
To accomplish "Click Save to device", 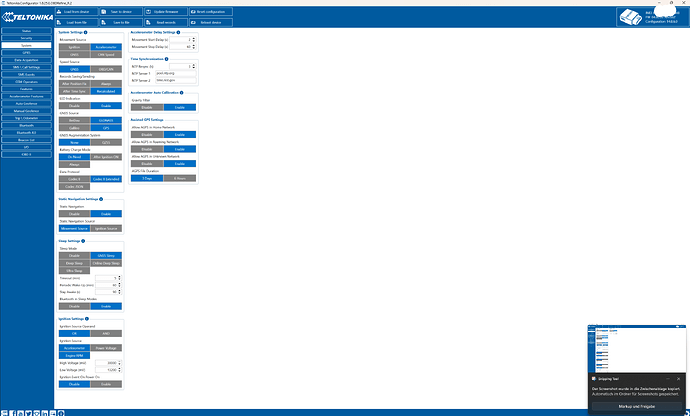I will (x=121, y=12).
